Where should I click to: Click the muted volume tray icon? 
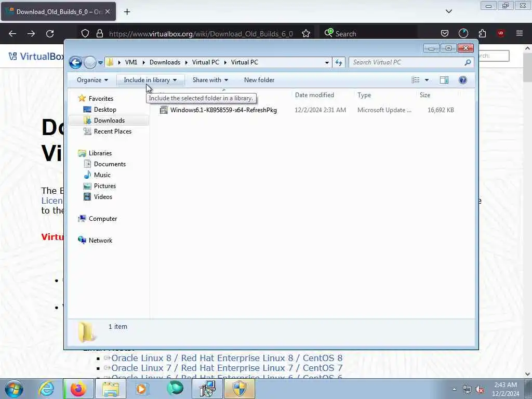(x=480, y=390)
